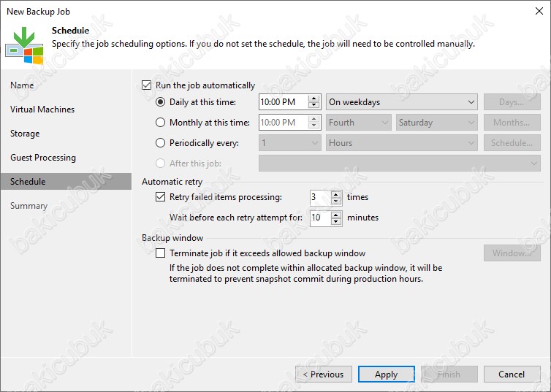Screen dimensions: 551x392
Task: Go to the Virtual Machines step
Action: (42, 109)
